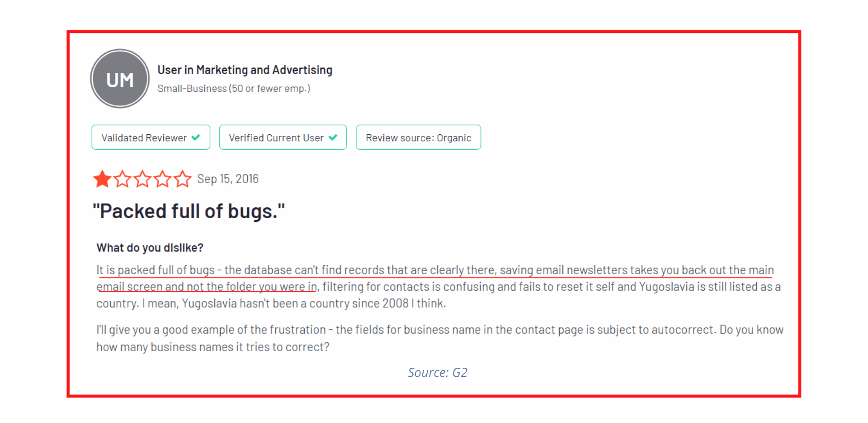Select the Review source: Organic badge

(419, 137)
